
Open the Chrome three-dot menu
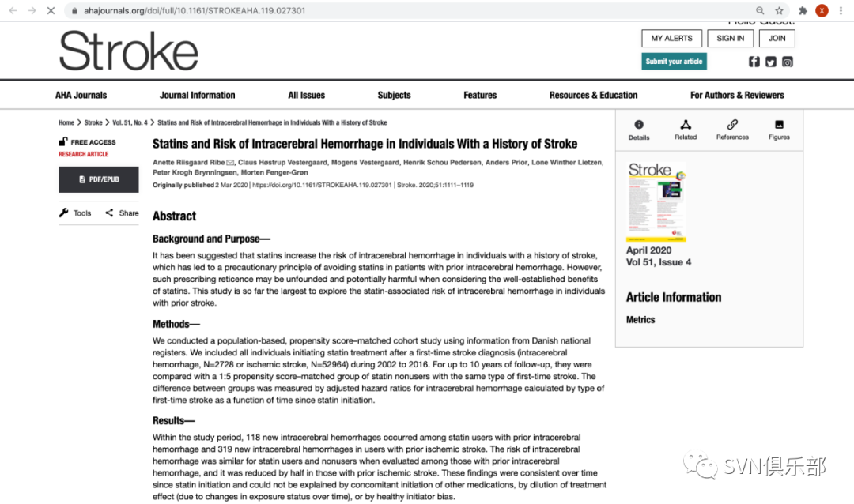point(841,10)
